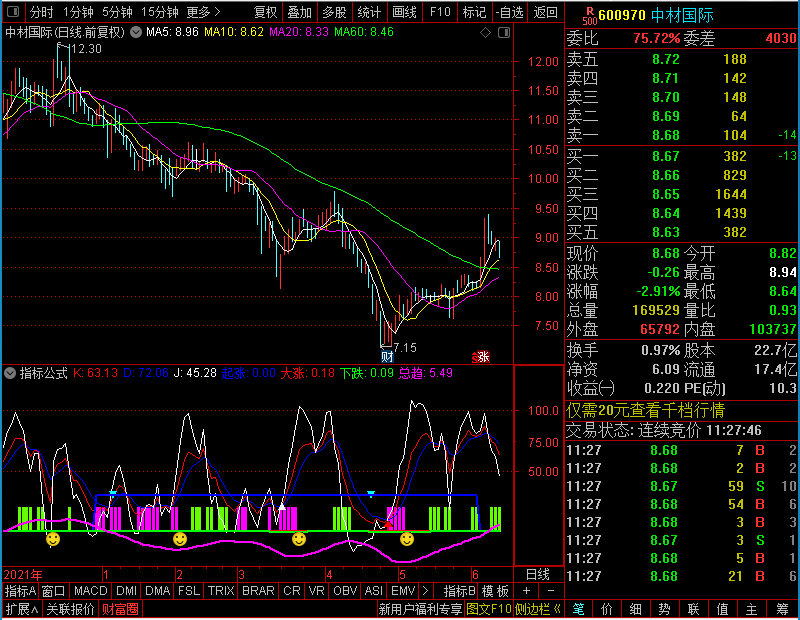Remove stock from 自选 watchlist
800x620 pixels.
(x=510, y=12)
